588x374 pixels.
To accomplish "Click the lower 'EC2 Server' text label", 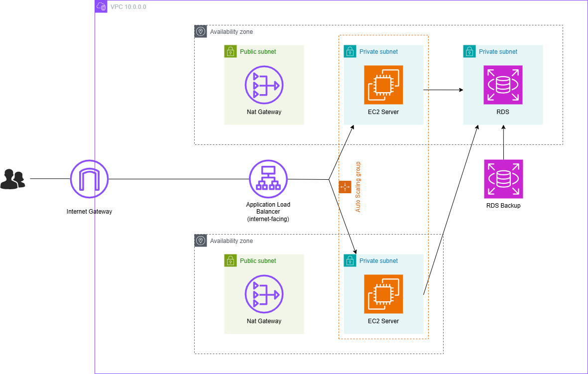I will coord(383,321).
